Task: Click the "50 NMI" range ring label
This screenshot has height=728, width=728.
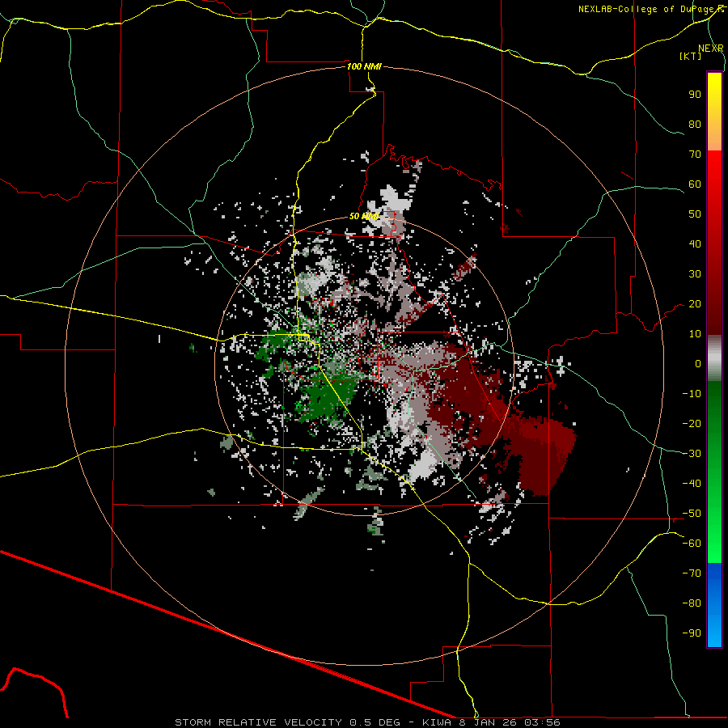Action: tap(364, 216)
